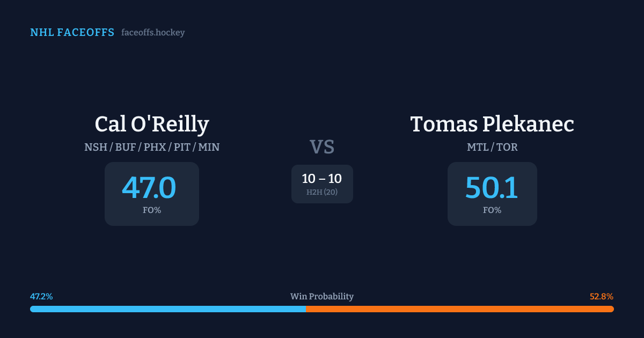Click the H2H (20) label

click(322, 192)
